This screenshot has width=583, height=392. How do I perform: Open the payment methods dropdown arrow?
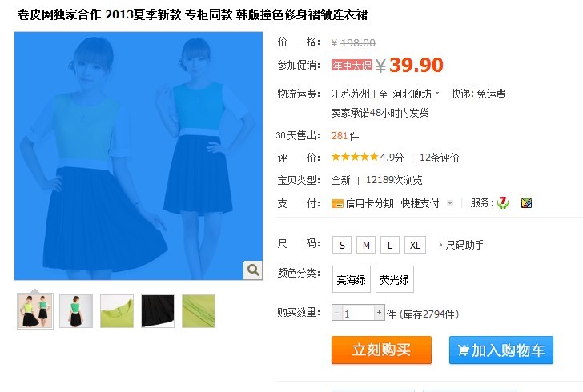(x=450, y=203)
